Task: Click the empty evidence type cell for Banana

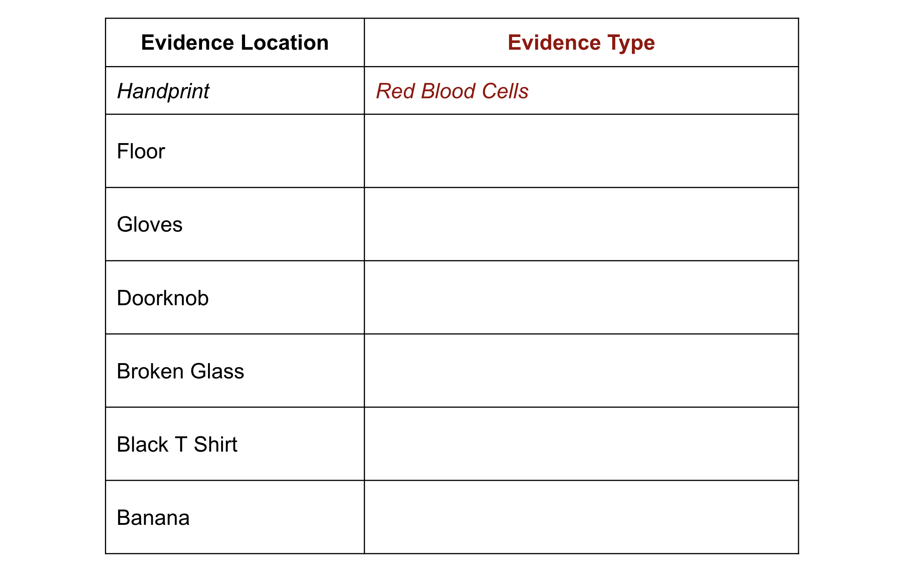Action: [x=582, y=517]
